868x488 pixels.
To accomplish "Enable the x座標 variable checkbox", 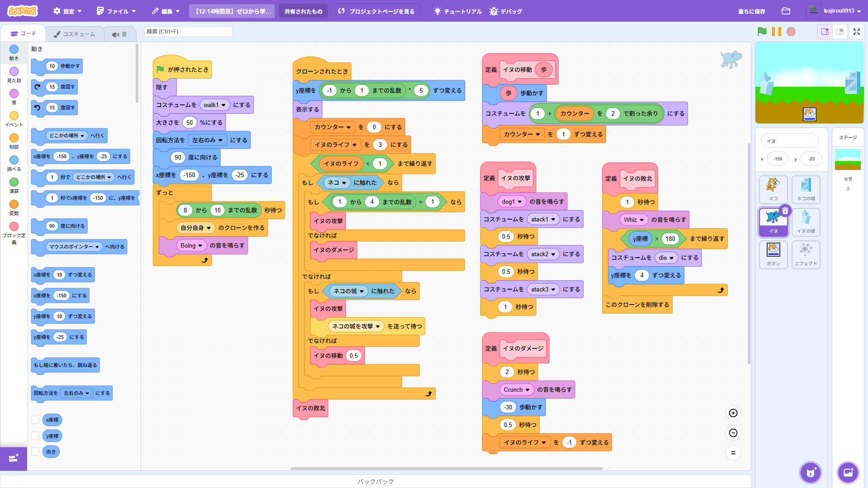I will [x=35, y=420].
